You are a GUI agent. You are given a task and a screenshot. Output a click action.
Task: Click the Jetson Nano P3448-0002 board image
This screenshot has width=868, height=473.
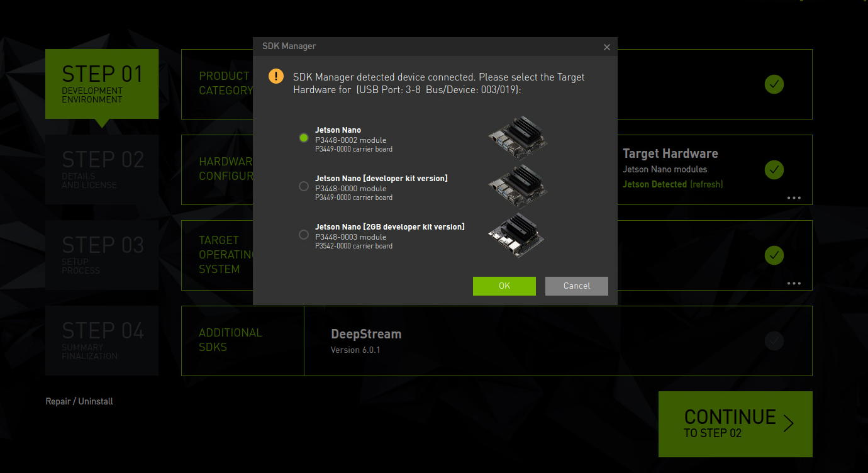point(518,137)
